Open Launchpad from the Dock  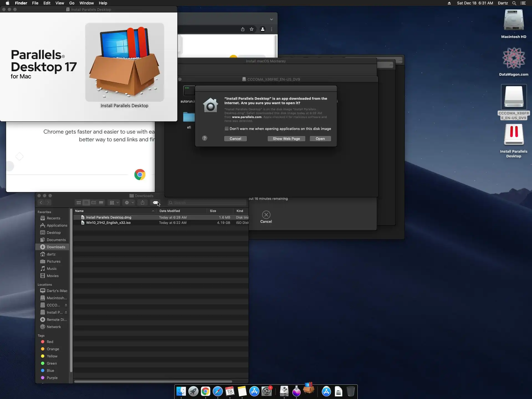(193, 392)
